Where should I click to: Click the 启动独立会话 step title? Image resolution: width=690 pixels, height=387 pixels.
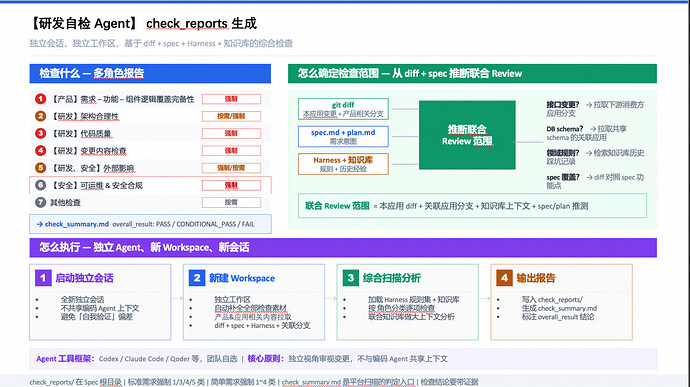tap(84, 278)
